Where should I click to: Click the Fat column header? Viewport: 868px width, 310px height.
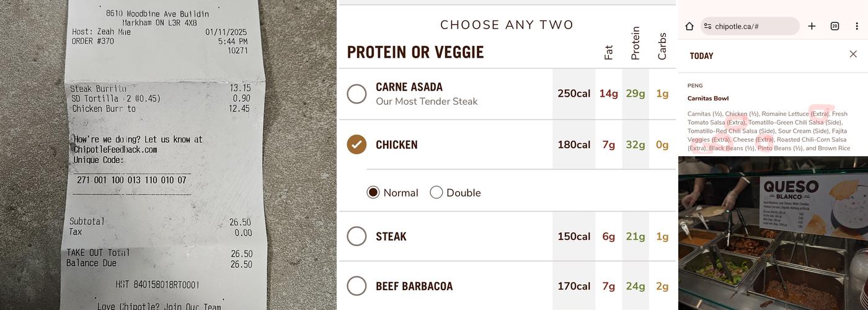[x=608, y=52]
